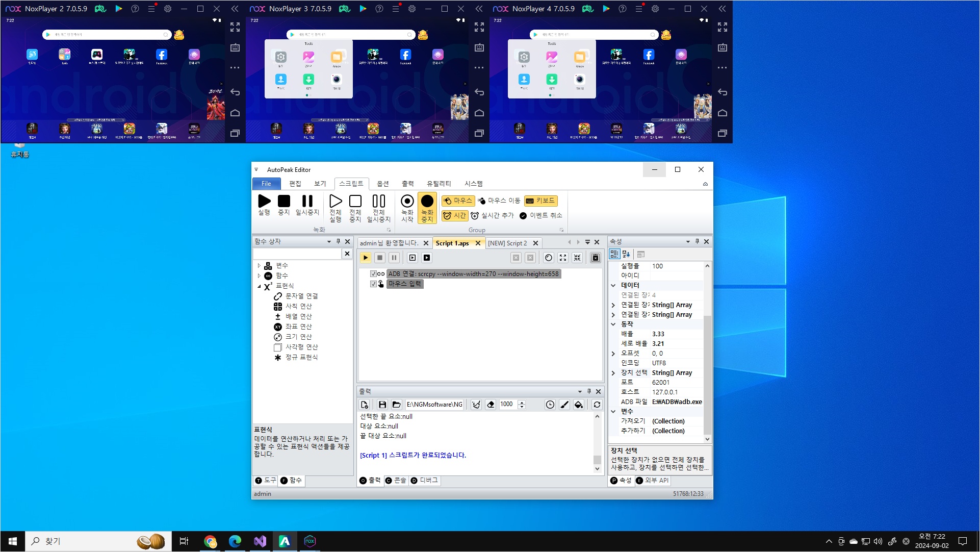
Task: Click the eraser icon in output toolbar
Action: [x=491, y=405]
